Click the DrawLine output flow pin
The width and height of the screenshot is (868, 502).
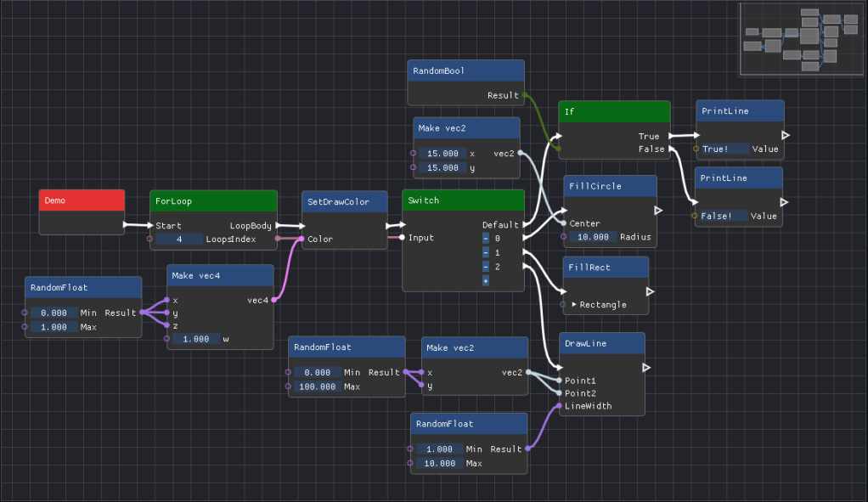click(646, 368)
